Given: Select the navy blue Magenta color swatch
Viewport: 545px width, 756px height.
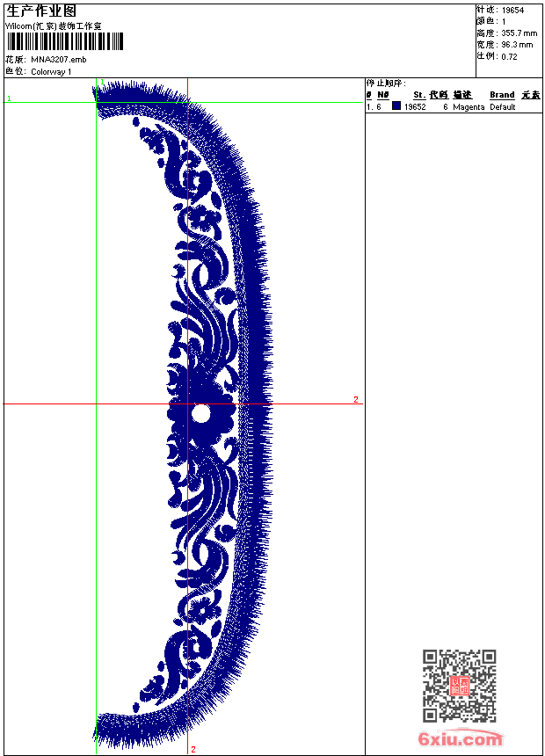Looking at the screenshot, I should pyautogui.click(x=396, y=105).
